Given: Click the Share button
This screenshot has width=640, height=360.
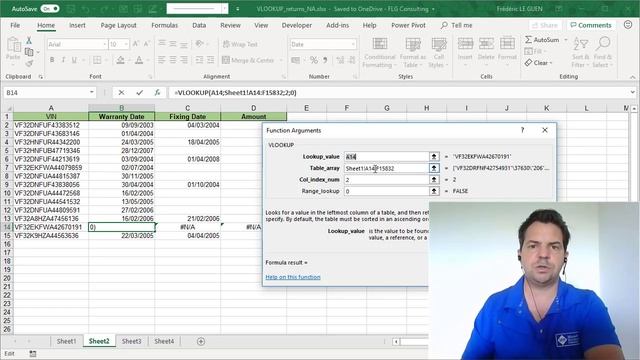Looking at the screenshot, I should [545, 25].
